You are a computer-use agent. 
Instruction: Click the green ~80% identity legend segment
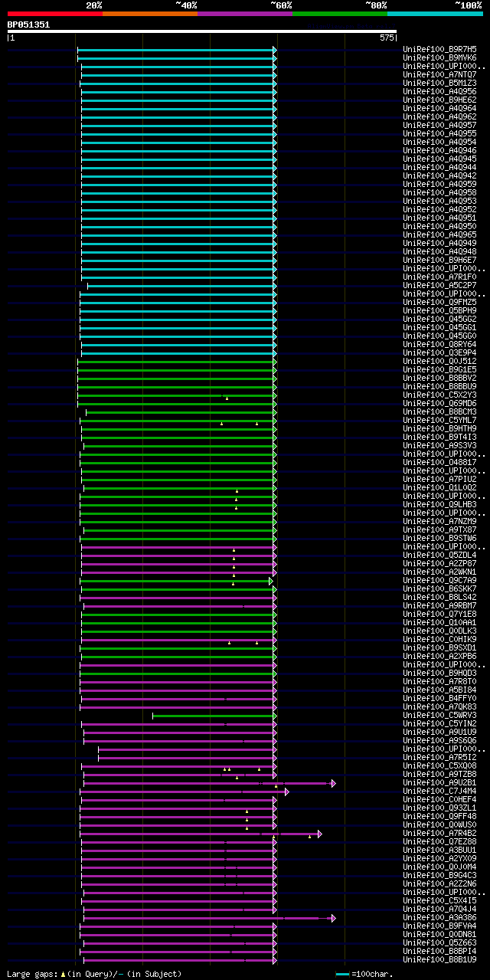point(339,14)
